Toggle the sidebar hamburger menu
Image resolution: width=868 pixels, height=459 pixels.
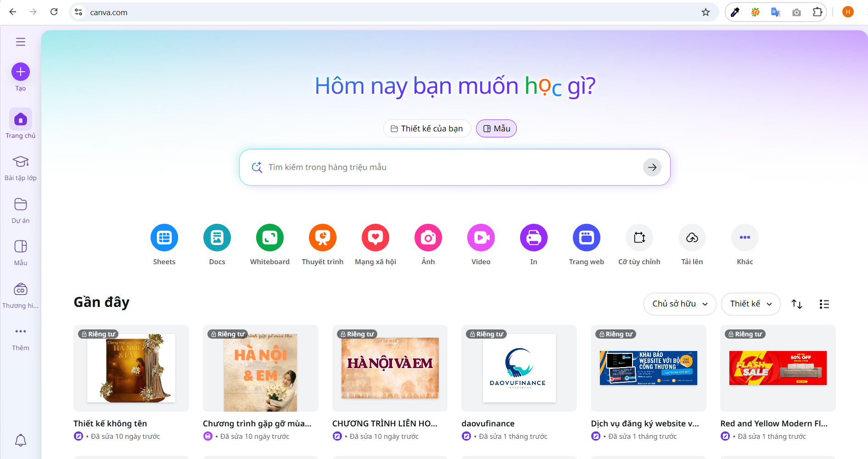coord(21,42)
